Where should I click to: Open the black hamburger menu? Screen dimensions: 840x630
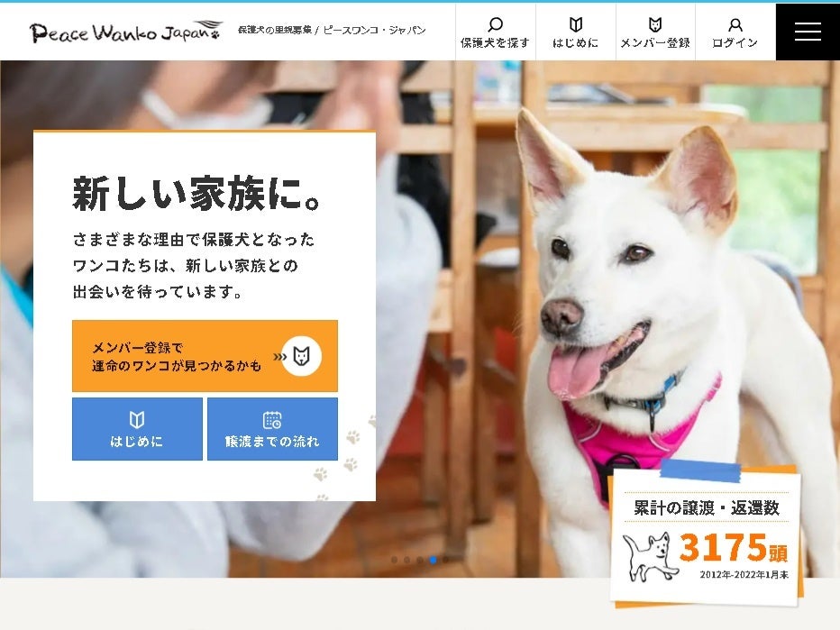click(808, 32)
